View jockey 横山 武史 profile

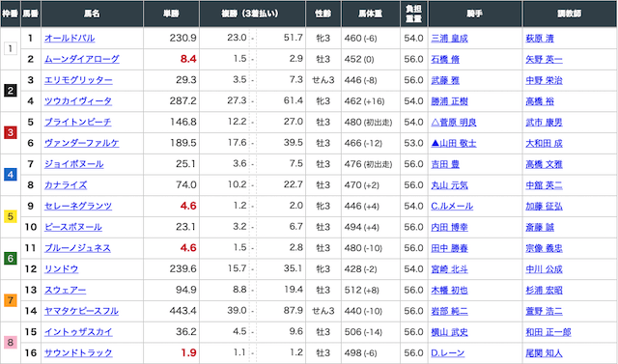tap(449, 332)
